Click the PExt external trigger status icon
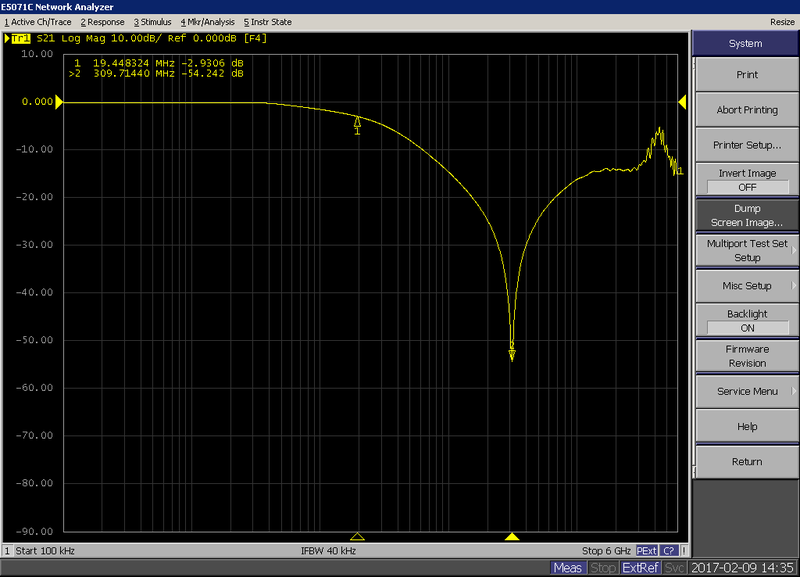The width and height of the screenshot is (800, 577). [647, 550]
